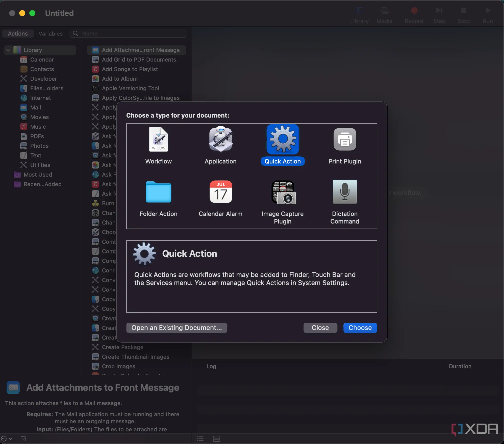Click the Duration column header

(460, 367)
